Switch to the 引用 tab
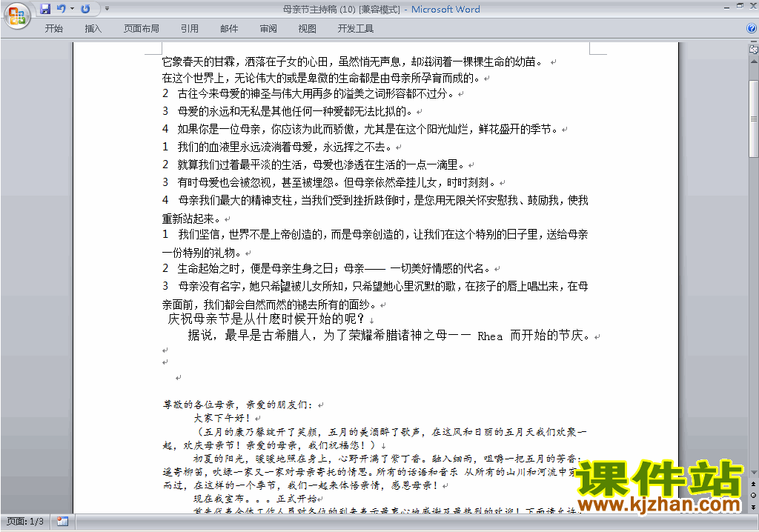This screenshot has height=532, width=759. click(x=190, y=29)
